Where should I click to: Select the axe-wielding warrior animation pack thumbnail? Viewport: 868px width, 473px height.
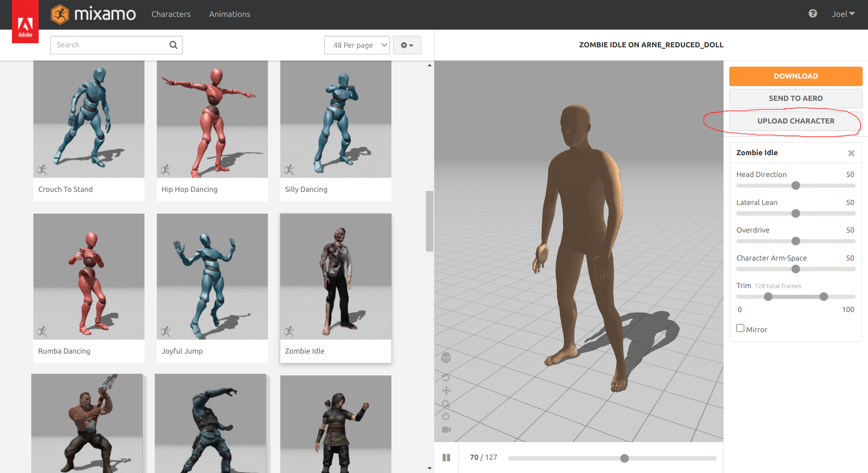88,423
